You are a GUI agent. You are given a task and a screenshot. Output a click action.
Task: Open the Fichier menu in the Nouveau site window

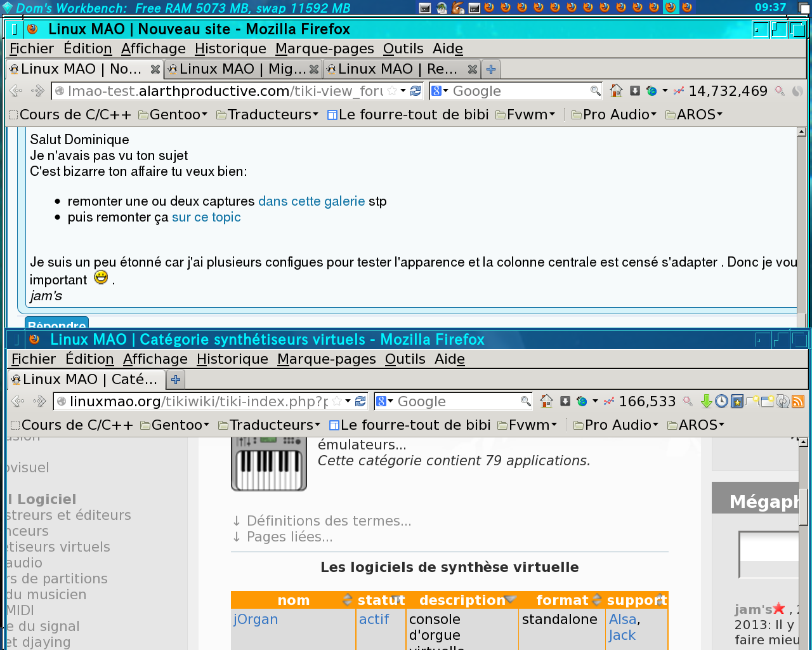pyautogui.click(x=32, y=49)
